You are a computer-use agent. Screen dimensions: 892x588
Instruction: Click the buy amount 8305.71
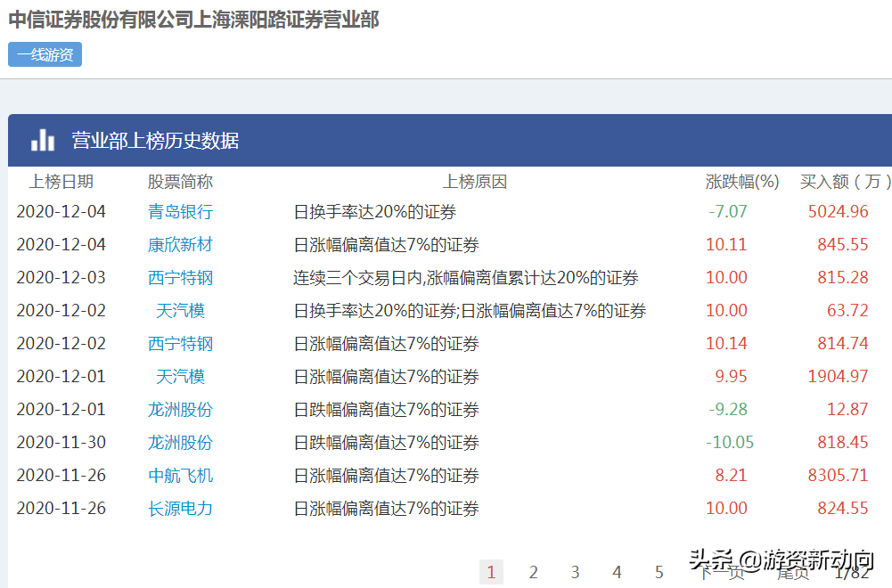pos(838,476)
